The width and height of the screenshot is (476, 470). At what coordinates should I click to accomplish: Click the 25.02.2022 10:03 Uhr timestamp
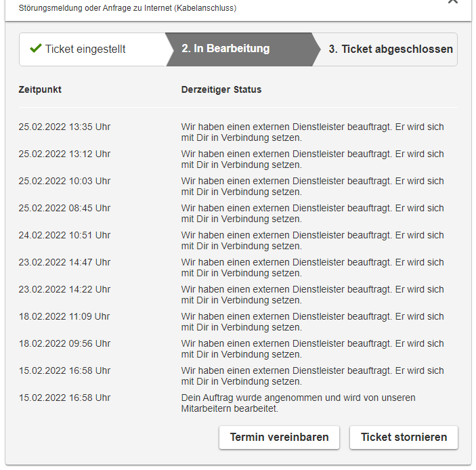[64, 181]
